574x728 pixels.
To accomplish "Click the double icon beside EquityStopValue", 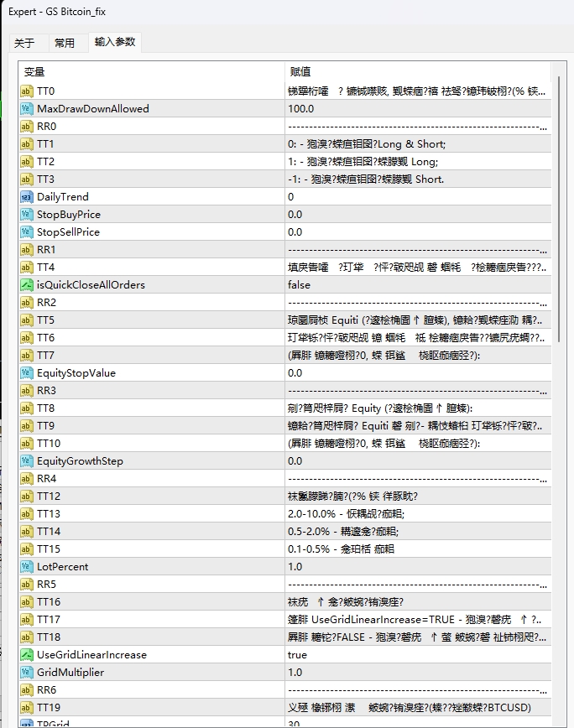I will tap(27, 373).
